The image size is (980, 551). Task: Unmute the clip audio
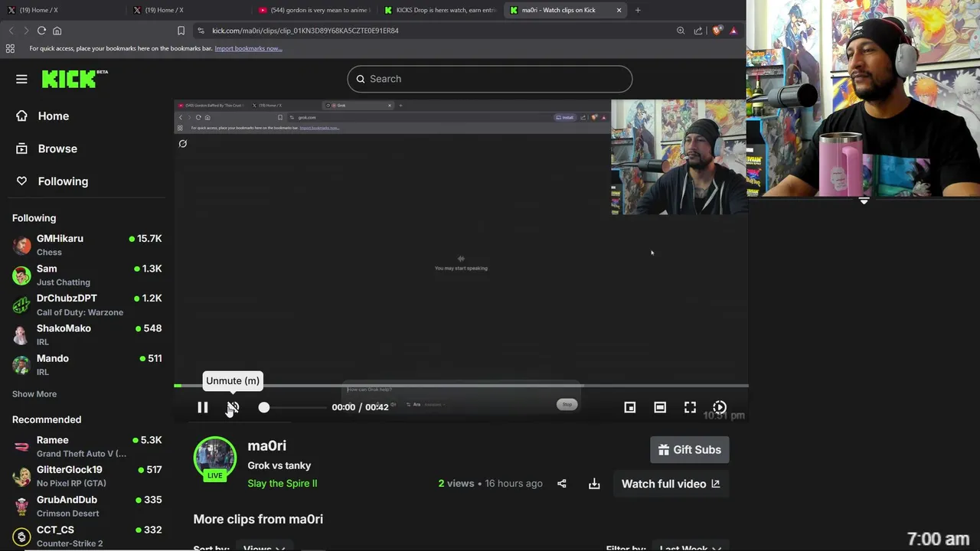point(233,408)
